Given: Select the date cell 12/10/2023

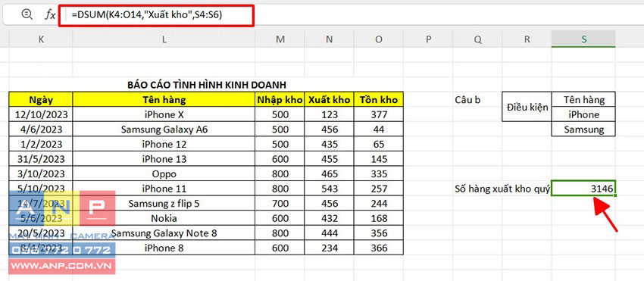Looking at the screenshot, I should [41, 114].
